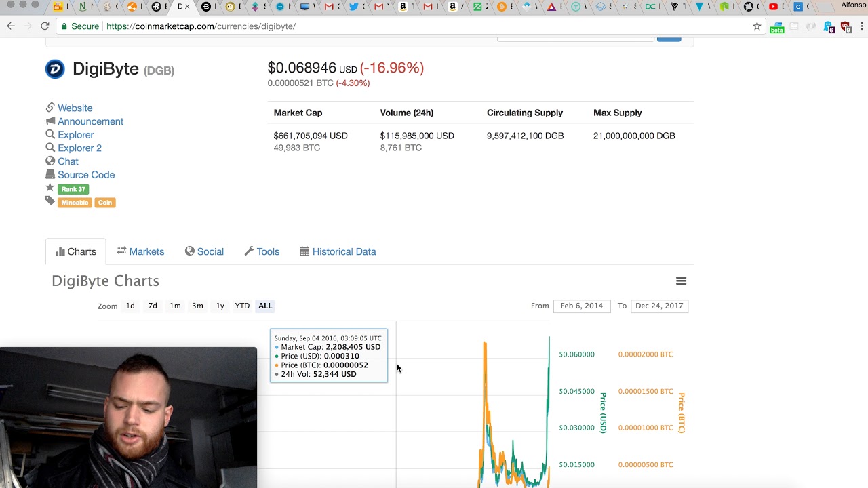
Task: Click the price $0.068946
Action: [302, 68]
